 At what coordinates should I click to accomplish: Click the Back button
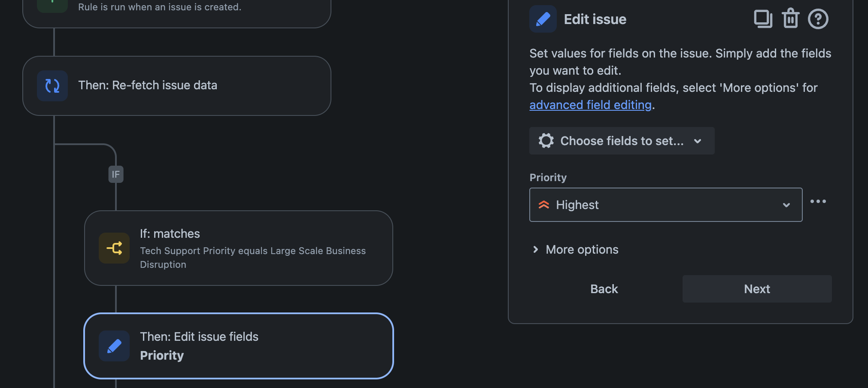[604, 289]
